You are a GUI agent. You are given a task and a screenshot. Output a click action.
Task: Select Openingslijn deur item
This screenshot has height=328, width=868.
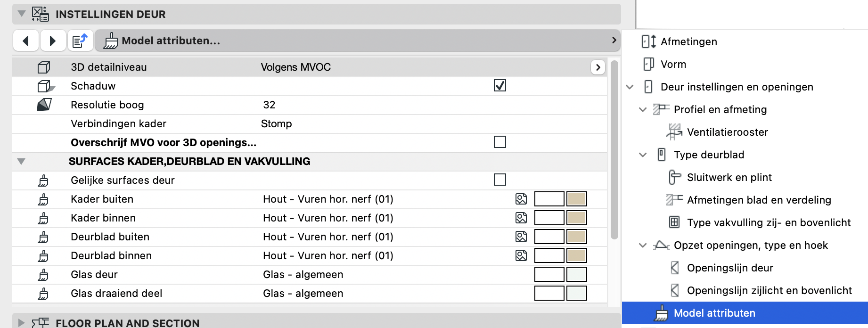730,268
